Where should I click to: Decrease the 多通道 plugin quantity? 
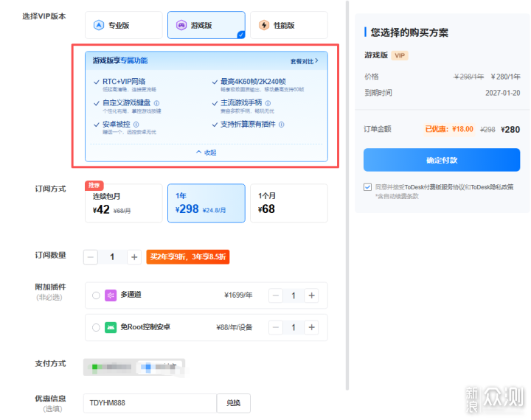click(x=276, y=295)
